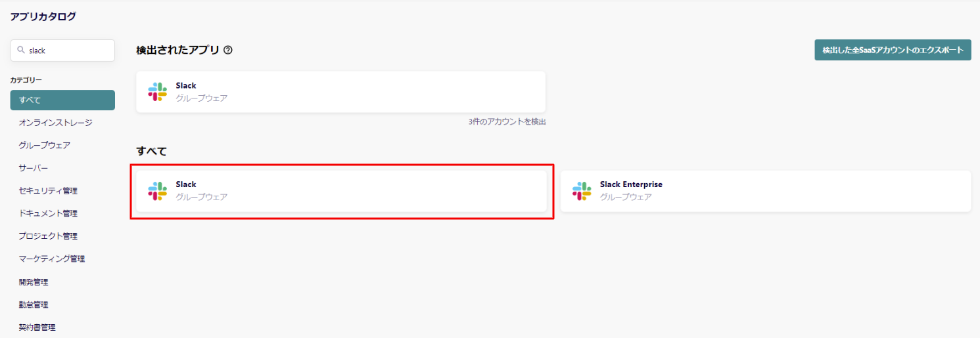Click the magnifier icon in search field

[21, 51]
